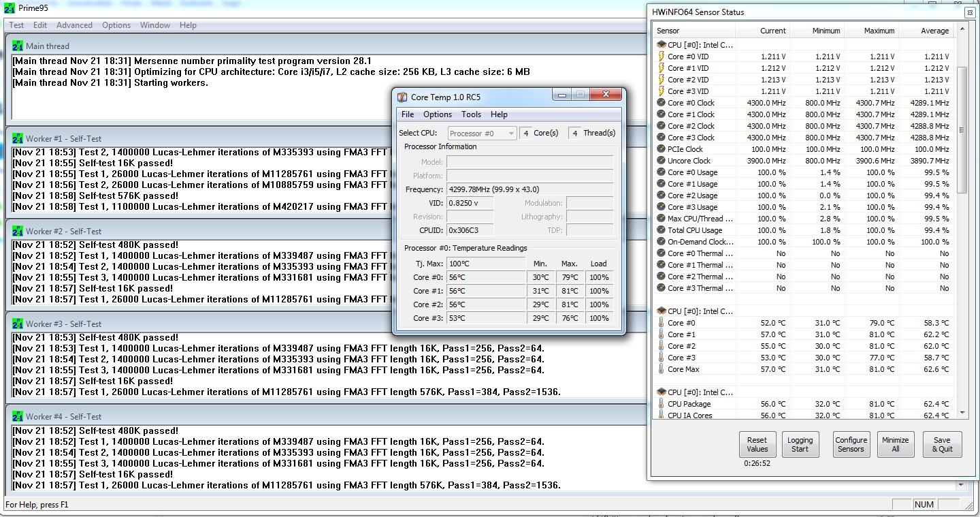The width and height of the screenshot is (980, 517).
Task: Click the Worker #4 Self-Test window icon
Action: (18, 416)
